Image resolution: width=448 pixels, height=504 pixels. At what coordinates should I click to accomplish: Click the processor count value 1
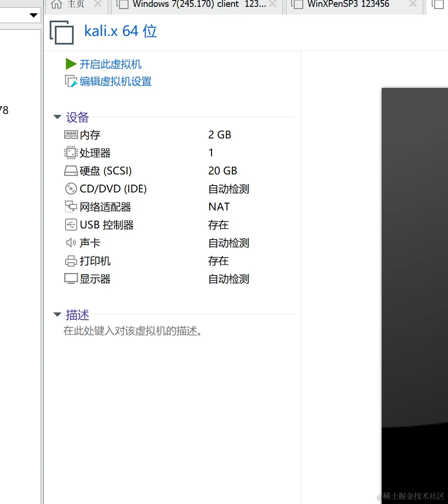click(x=211, y=153)
